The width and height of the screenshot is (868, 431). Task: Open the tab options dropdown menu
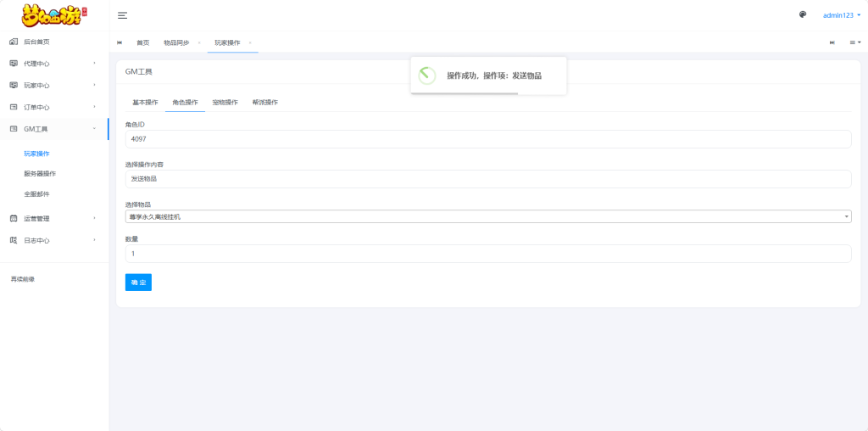[855, 42]
